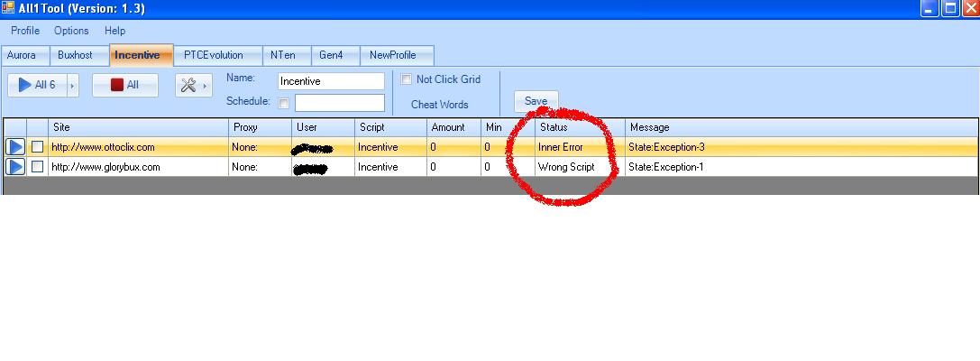Click the Schedule text field

click(x=339, y=103)
